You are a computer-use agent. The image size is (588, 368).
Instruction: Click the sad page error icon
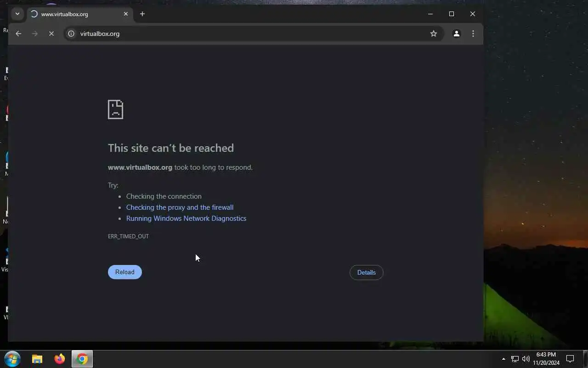point(115,109)
